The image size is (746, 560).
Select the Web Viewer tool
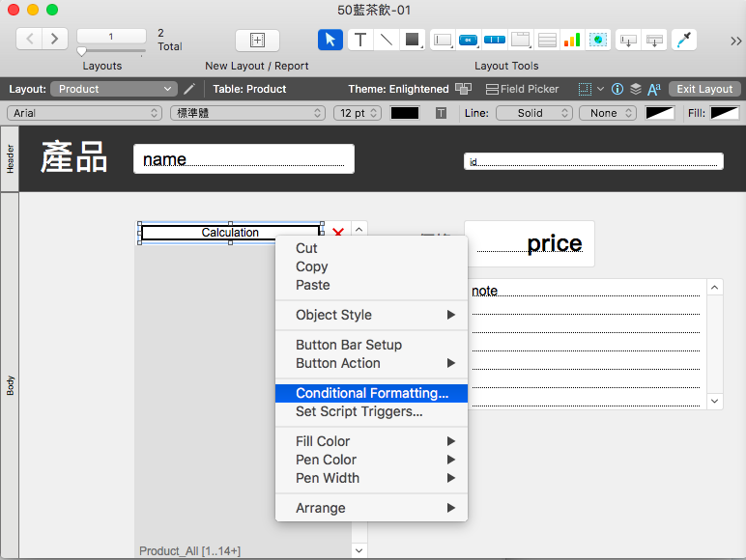[x=598, y=40]
